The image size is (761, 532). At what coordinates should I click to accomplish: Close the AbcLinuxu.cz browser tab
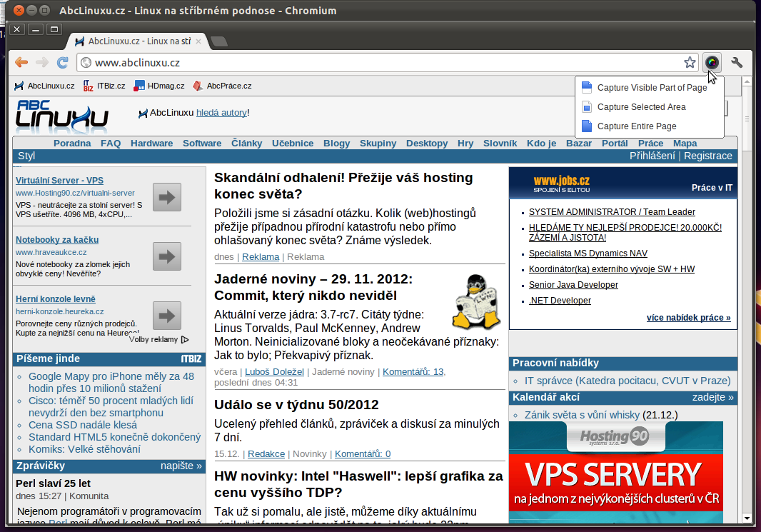pyautogui.click(x=198, y=41)
